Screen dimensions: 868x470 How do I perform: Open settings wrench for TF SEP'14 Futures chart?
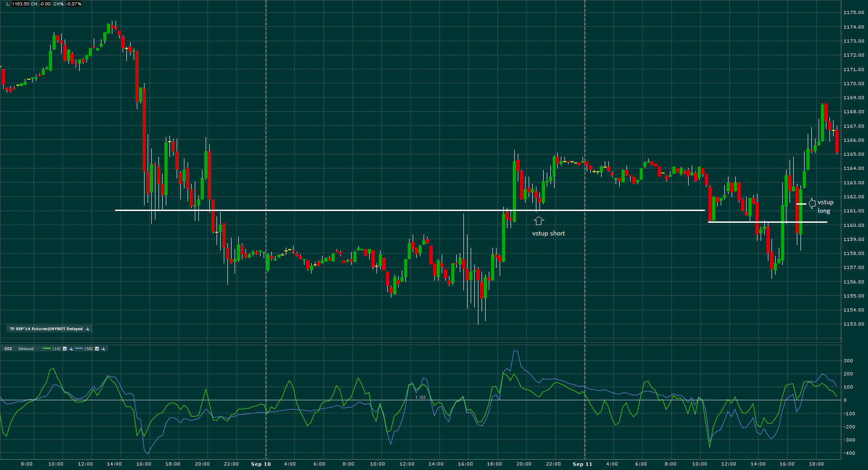[87, 329]
